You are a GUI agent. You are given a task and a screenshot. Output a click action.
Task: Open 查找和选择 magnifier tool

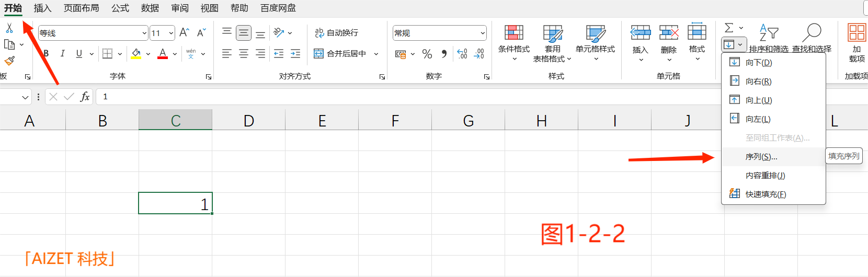tap(812, 38)
